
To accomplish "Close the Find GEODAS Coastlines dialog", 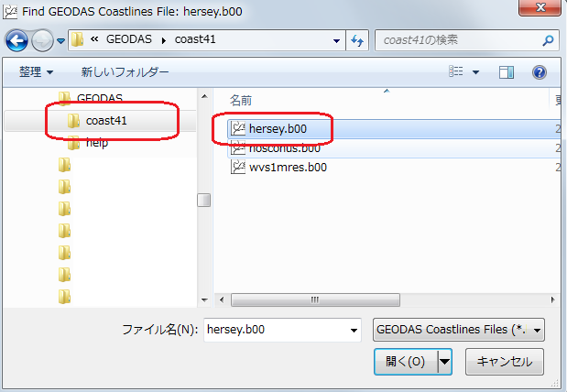I will point(540,7).
